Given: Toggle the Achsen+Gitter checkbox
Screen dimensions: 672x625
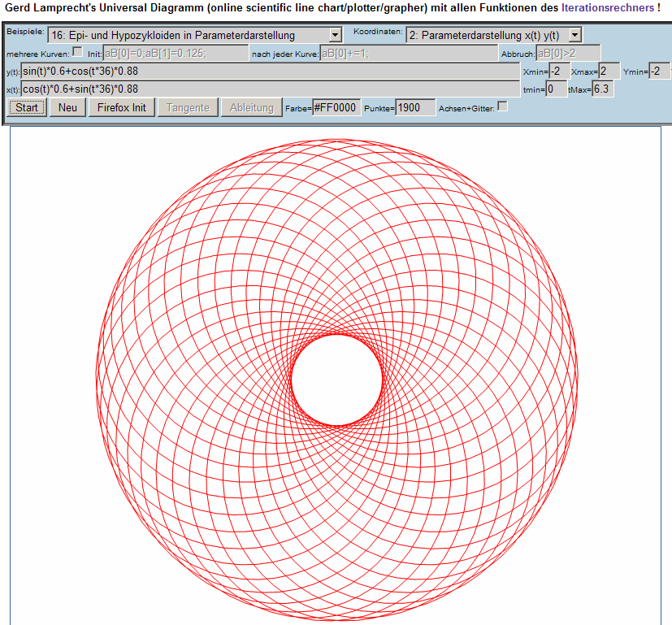Looking at the screenshot, I should (x=503, y=106).
